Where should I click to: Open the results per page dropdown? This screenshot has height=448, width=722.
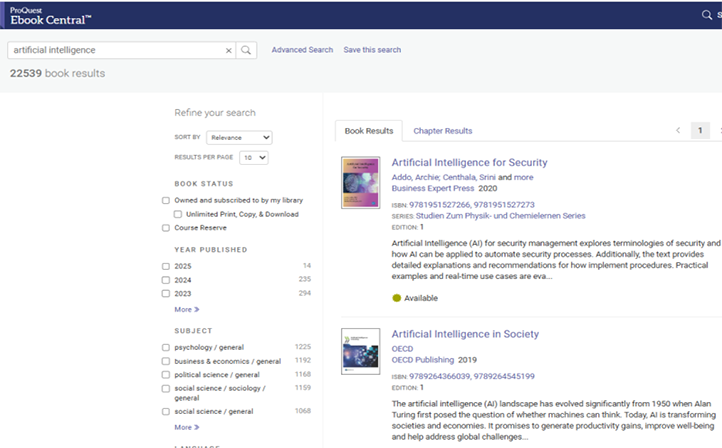(252, 158)
